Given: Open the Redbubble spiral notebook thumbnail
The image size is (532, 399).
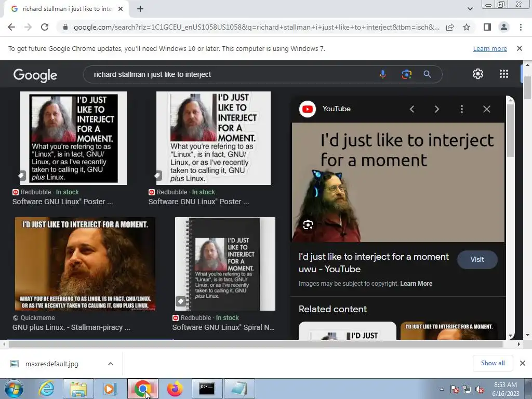Looking at the screenshot, I should 225,264.
